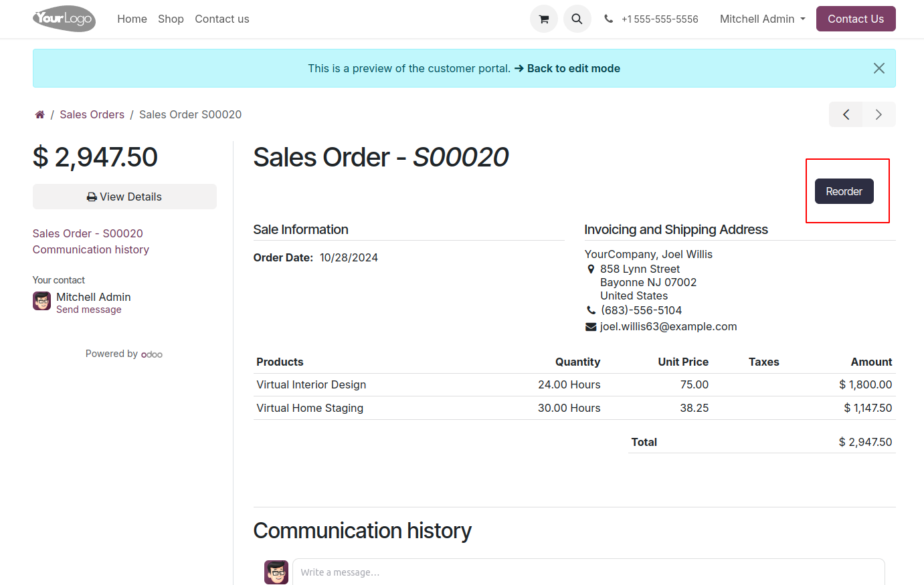Screen dimensions: 924x585
Task: Open the Contact us menu item
Action: pos(222,19)
